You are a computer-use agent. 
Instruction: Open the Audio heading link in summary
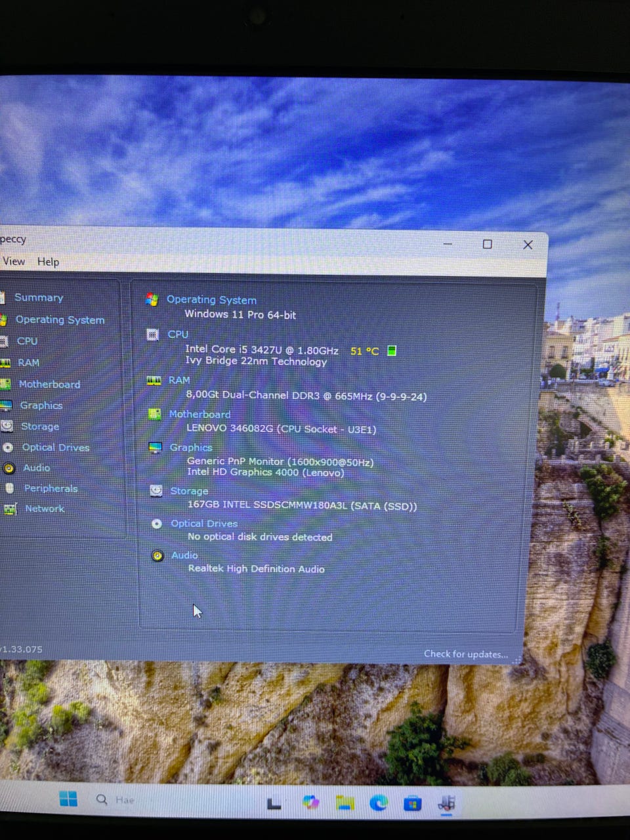184,555
